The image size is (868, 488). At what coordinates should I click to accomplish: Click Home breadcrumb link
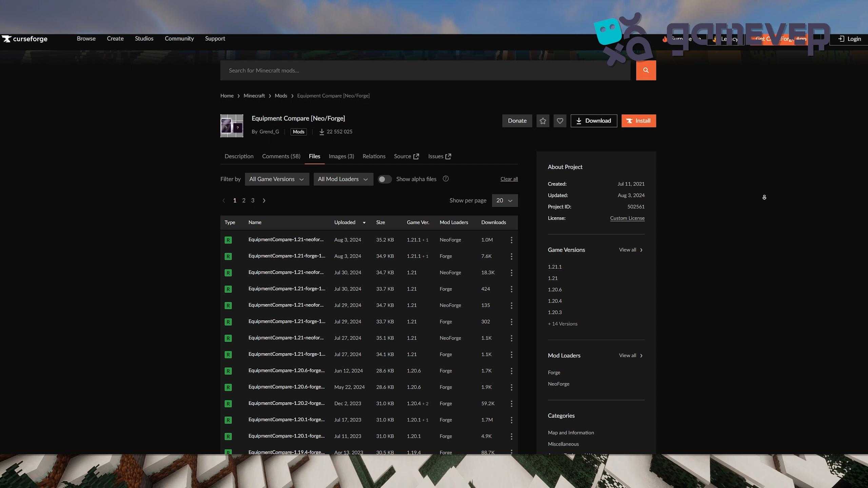[x=227, y=96]
